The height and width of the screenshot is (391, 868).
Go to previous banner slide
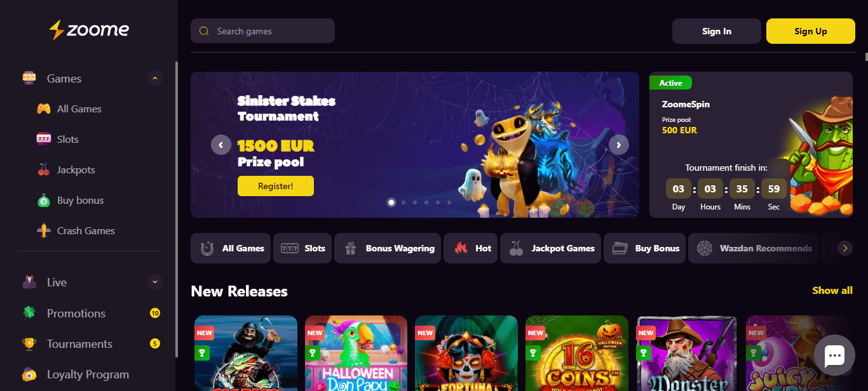click(221, 145)
